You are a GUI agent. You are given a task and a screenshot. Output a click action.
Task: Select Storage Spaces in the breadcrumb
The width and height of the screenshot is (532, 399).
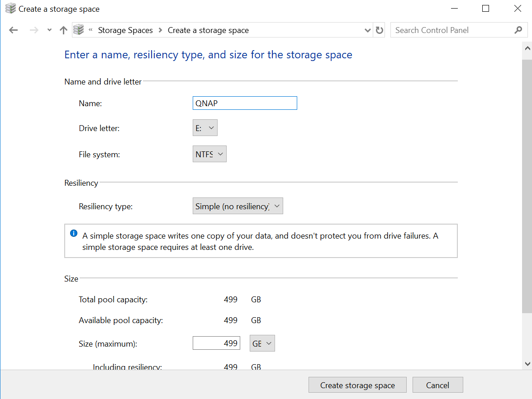(x=125, y=30)
